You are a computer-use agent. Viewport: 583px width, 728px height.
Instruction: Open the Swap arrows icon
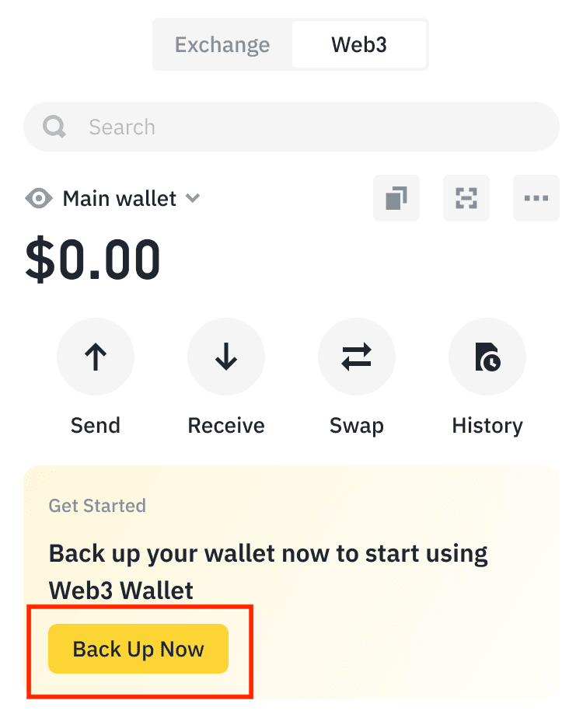pyautogui.click(x=357, y=357)
